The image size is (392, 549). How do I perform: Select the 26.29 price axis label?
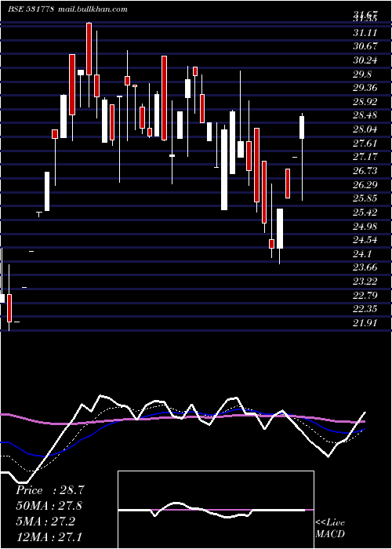(365, 184)
